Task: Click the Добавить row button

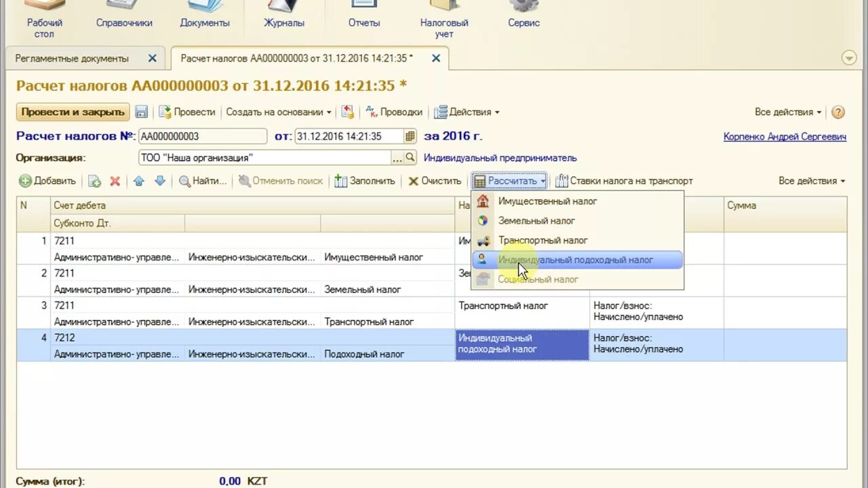Action: point(47,181)
